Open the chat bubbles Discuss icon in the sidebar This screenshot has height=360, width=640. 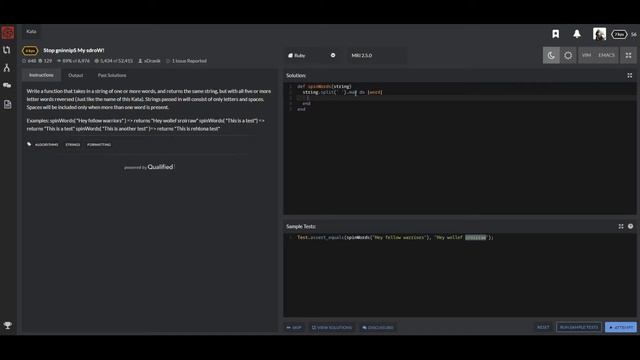tap(7, 86)
